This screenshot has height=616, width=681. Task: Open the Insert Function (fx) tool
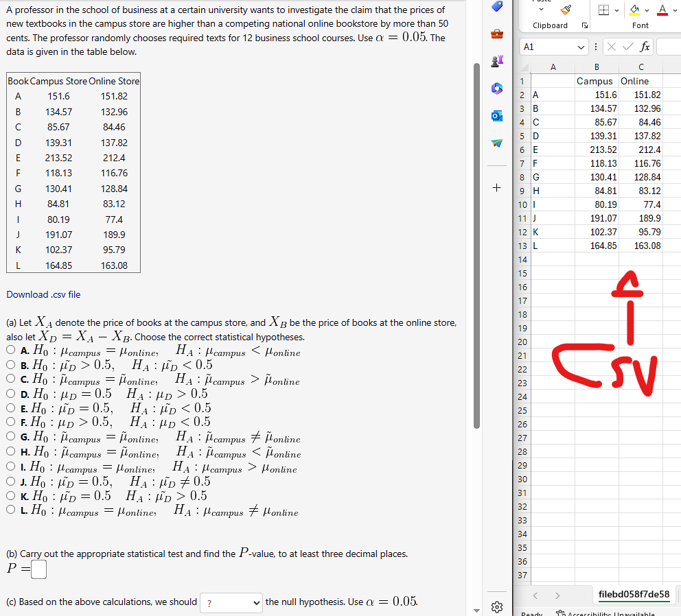point(645,47)
